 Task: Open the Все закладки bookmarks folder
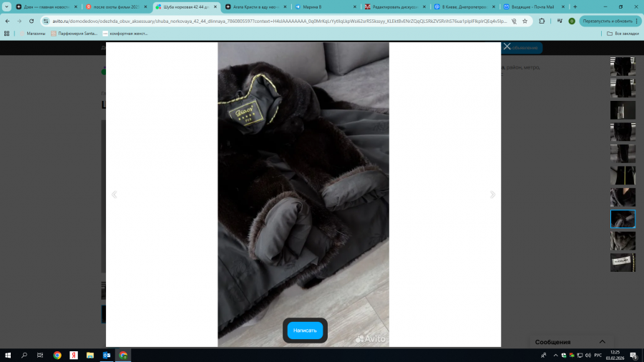619,33
